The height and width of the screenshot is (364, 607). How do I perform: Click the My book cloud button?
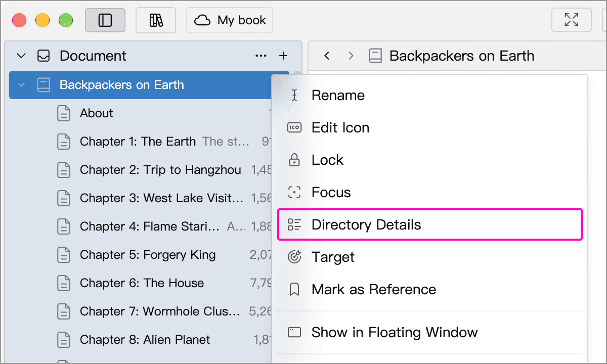coord(230,20)
